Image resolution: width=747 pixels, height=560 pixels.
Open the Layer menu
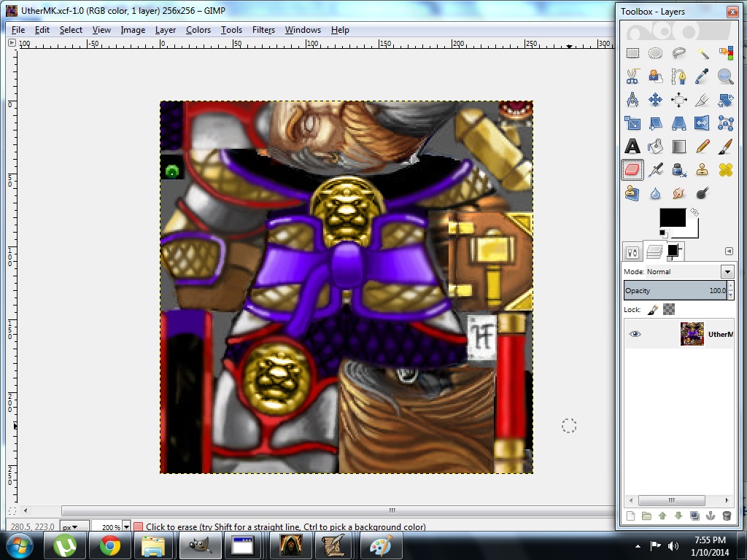point(166,30)
